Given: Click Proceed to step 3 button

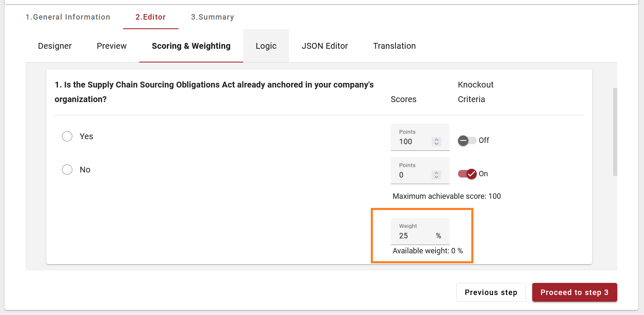Looking at the screenshot, I should click(574, 292).
